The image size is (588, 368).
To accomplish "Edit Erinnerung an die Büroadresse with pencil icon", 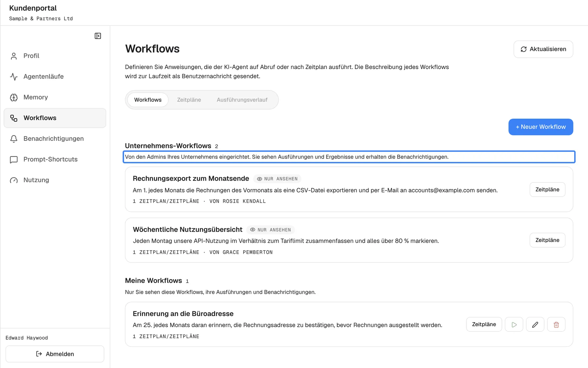I will pyautogui.click(x=535, y=324).
